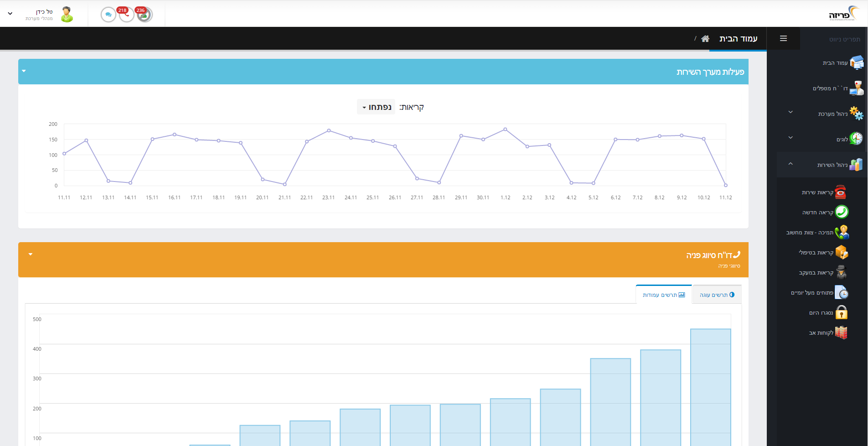The image size is (868, 446).
Task: Switch to the תרשים עוגה tab
Action: (x=717, y=295)
